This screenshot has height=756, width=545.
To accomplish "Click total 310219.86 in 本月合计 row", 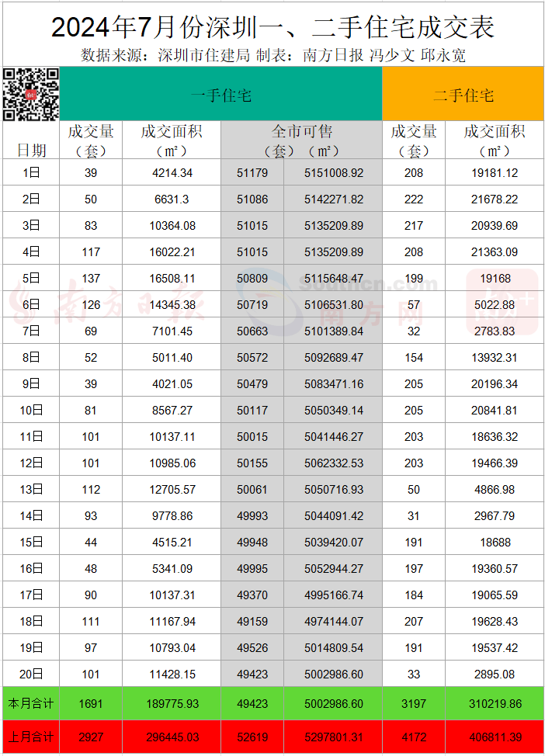I will click(x=495, y=704).
